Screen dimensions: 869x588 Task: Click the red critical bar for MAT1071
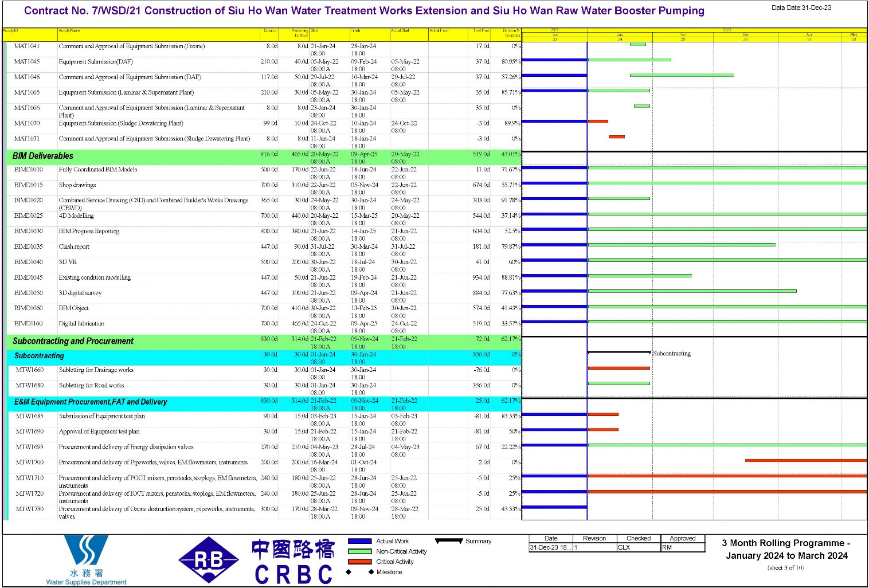coord(617,137)
